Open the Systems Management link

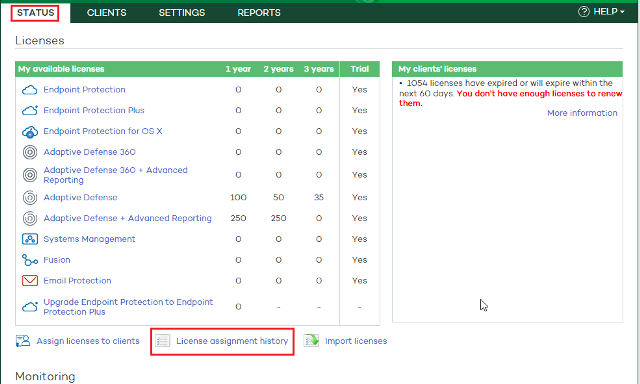(x=89, y=239)
